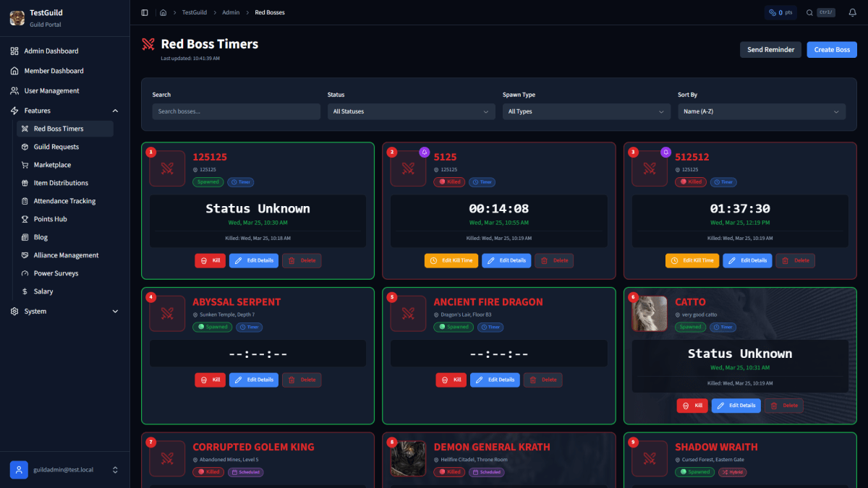Click the Create Boss button
This screenshot has height=488, width=868.
[832, 50]
